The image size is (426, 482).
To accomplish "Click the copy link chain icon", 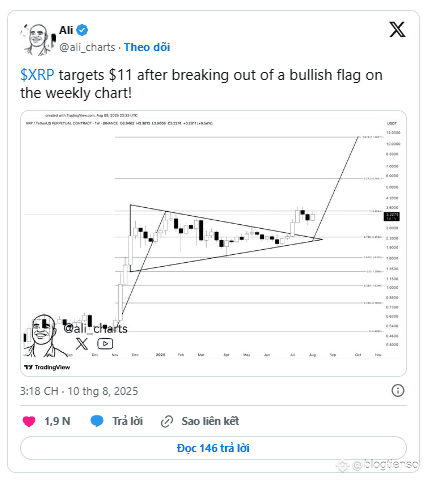I will 167,421.
